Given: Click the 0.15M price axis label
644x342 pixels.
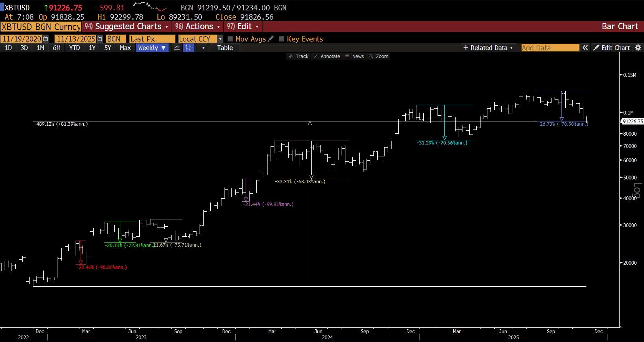Looking at the screenshot, I should pos(629,75).
